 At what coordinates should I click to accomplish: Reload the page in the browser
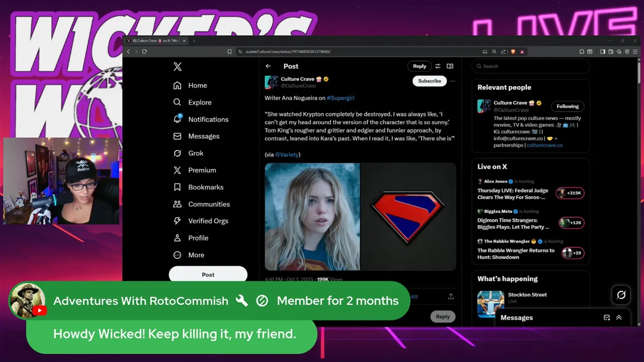144,51
